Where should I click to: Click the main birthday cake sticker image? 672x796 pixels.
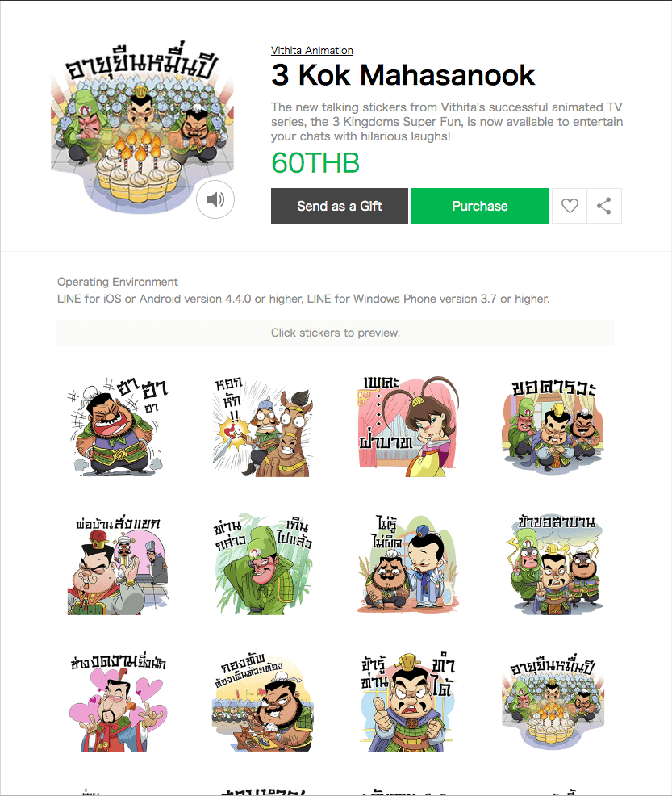point(142,127)
